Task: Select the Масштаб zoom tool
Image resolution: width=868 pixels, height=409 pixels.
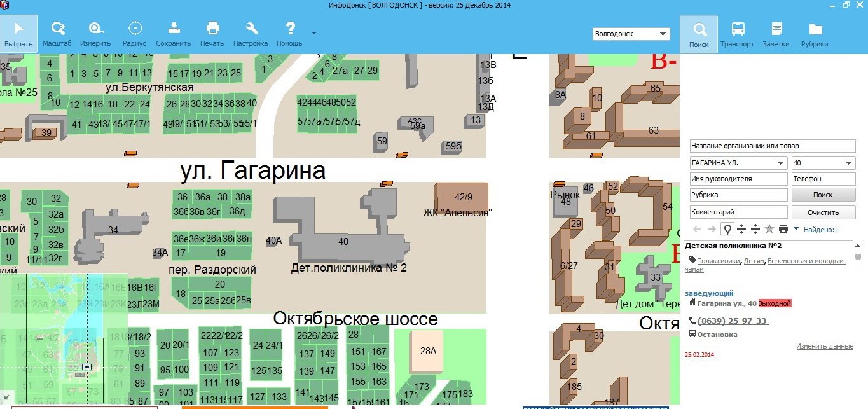Action: tap(57, 34)
